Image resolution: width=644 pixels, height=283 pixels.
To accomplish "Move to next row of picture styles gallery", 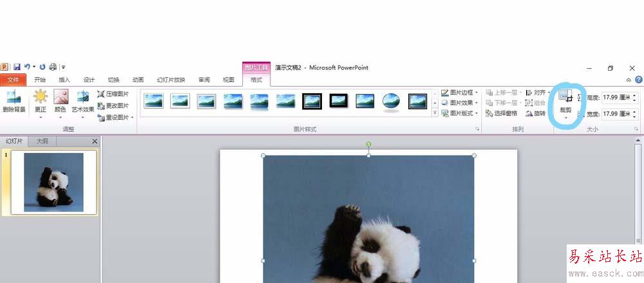I will pyautogui.click(x=435, y=104).
